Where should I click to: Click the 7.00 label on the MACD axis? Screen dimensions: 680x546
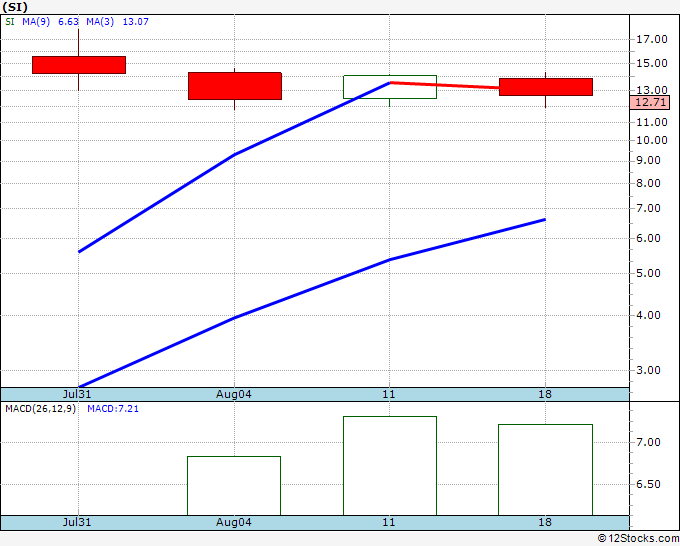click(x=648, y=442)
